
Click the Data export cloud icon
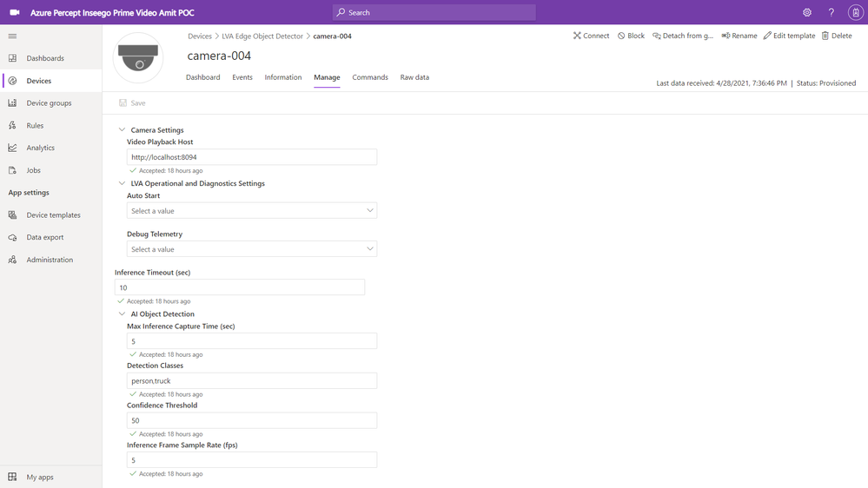pos(12,237)
